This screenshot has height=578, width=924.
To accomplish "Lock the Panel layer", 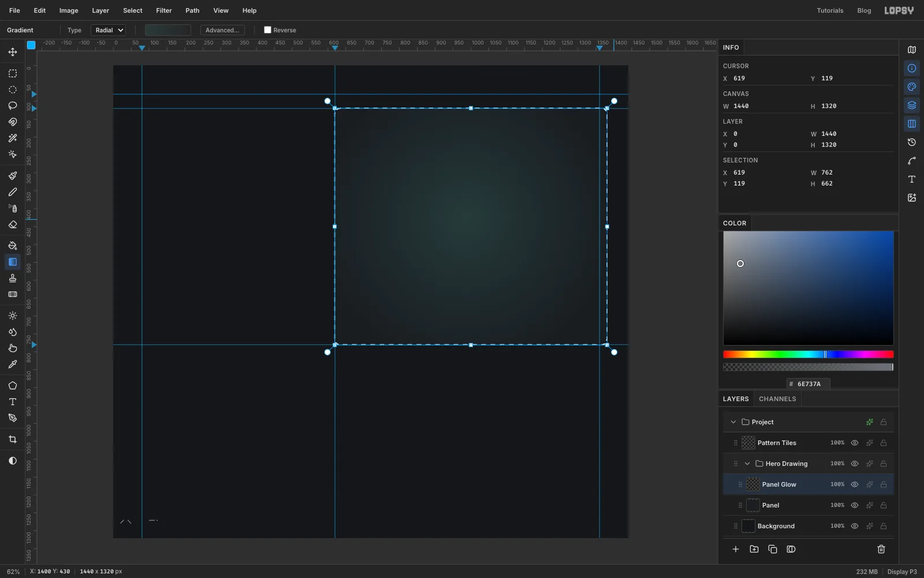I will 884,505.
